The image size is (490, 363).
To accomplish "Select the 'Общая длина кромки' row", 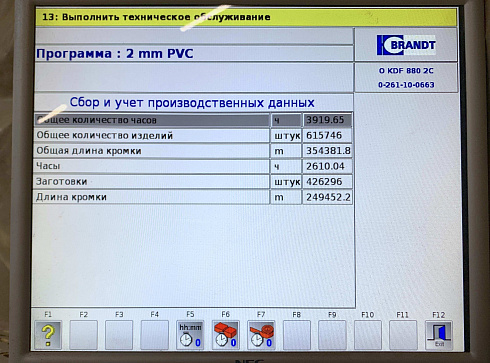I will (x=193, y=151).
